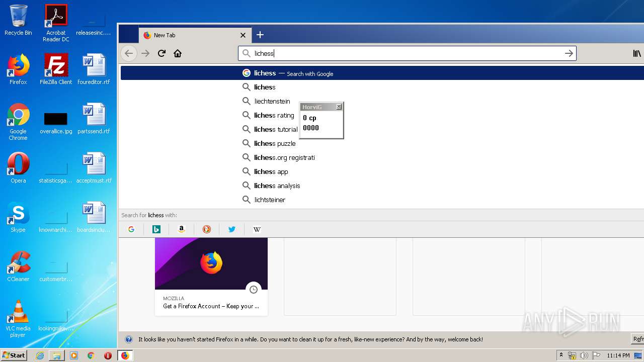The height and width of the screenshot is (362, 644).
Task: Search with Twitter one-off engine icon
Action: (232, 229)
